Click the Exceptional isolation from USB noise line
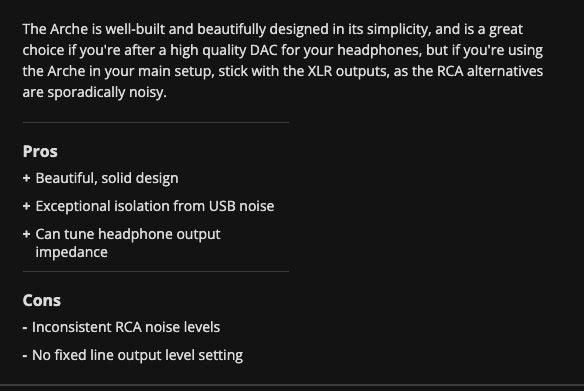Image resolution: width=584 pixels, height=391 pixels. pyautogui.click(x=155, y=206)
